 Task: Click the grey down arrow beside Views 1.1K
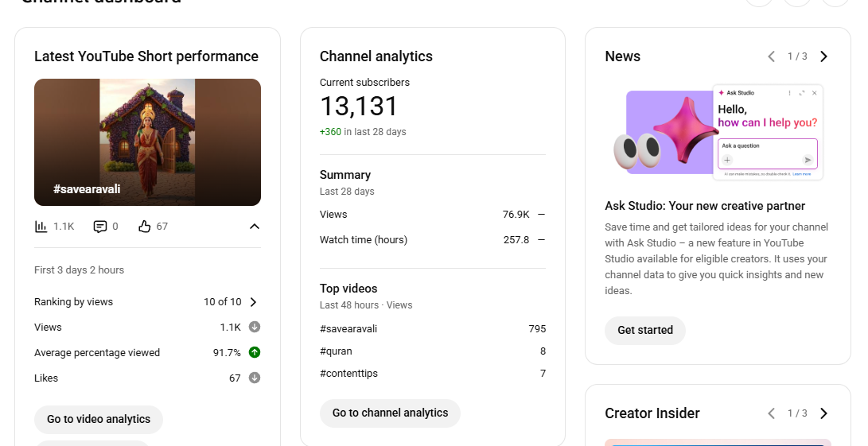(x=255, y=327)
